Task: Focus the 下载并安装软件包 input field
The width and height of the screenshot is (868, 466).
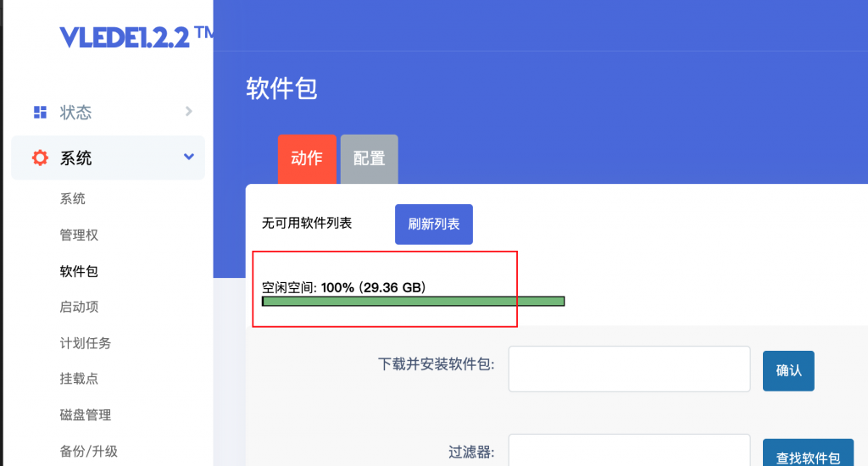Action: coord(629,369)
